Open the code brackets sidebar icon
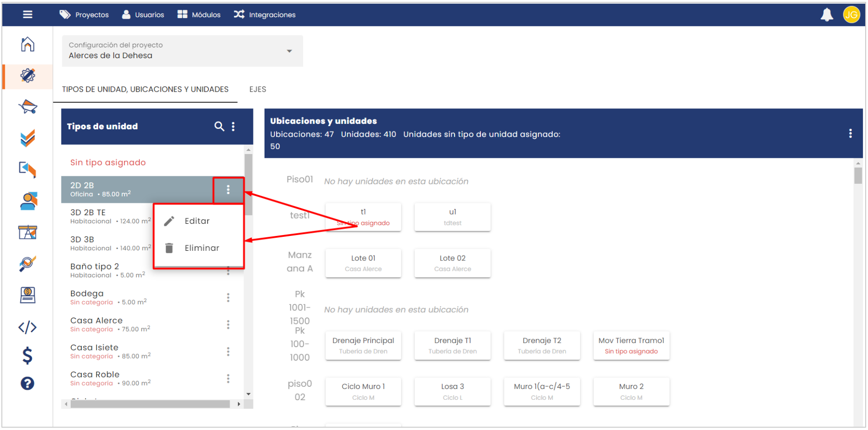 coord(27,327)
